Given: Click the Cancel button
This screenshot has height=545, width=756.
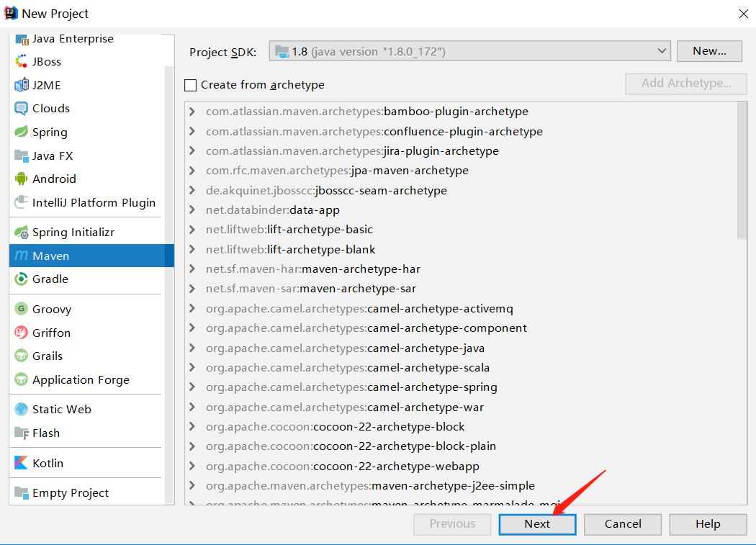Looking at the screenshot, I should tap(623, 524).
